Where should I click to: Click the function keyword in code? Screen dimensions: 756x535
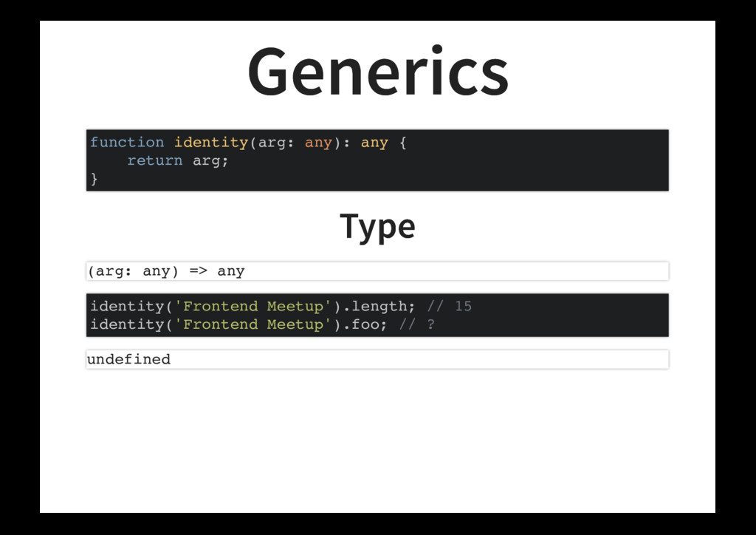pyautogui.click(x=127, y=143)
